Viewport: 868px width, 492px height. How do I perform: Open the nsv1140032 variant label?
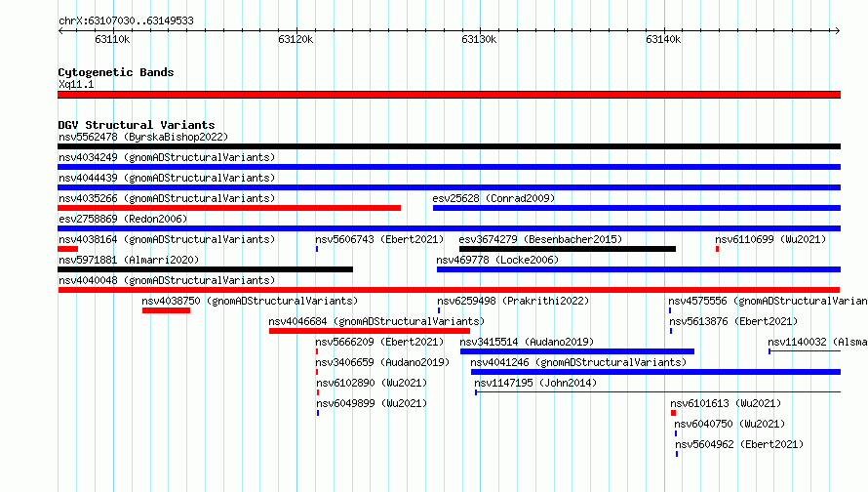point(817,342)
